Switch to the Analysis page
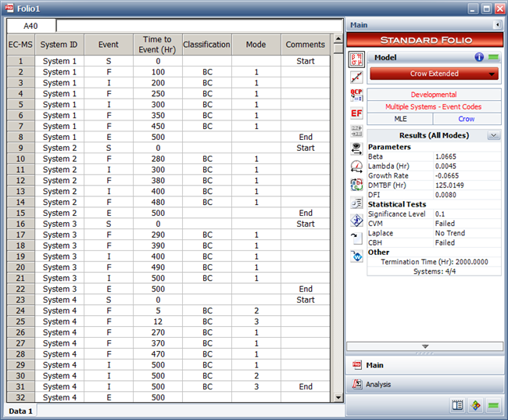508x420 pixels. point(424,384)
